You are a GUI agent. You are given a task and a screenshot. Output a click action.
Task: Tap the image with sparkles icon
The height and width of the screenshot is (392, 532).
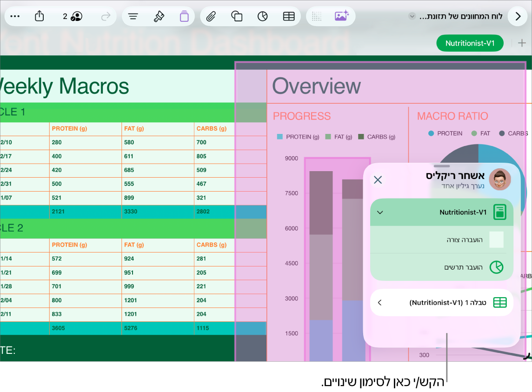[341, 16]
